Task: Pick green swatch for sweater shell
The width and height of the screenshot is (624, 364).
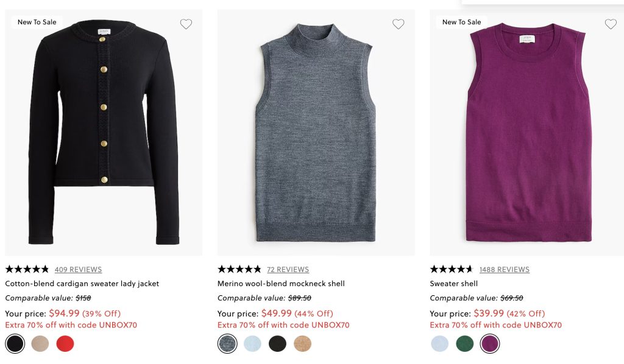Action: [464, 344]
